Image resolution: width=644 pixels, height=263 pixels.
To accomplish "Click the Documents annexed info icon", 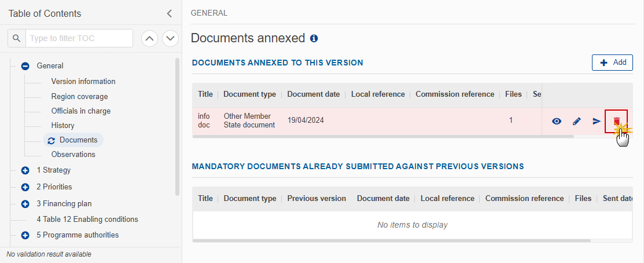I will (x=314, y=39).
